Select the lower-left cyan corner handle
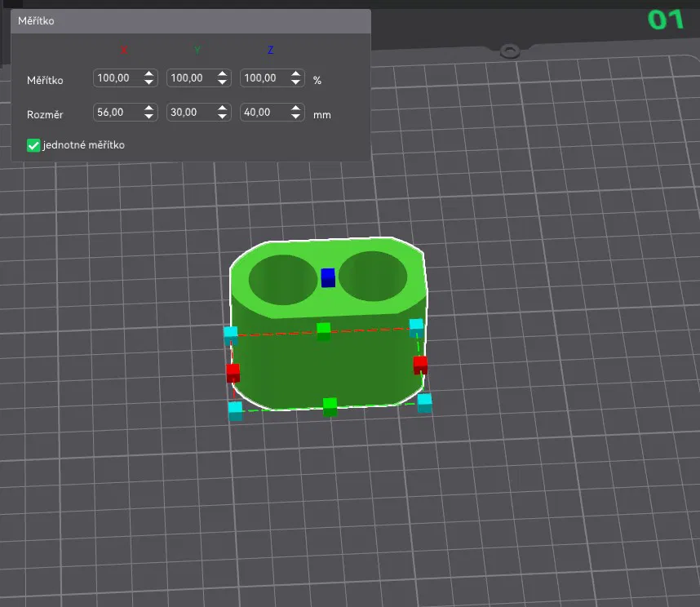Image resolution: width=700 pixels, height=607 pixels. (236, 410)
